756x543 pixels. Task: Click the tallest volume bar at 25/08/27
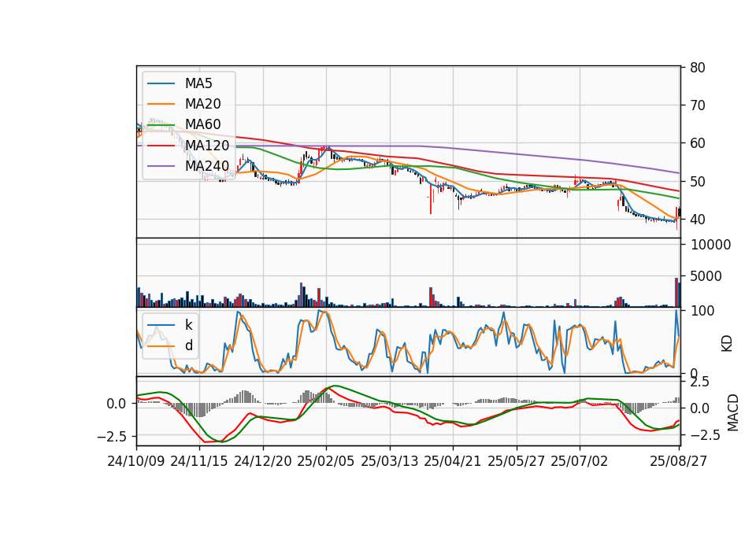coord(676,293)
